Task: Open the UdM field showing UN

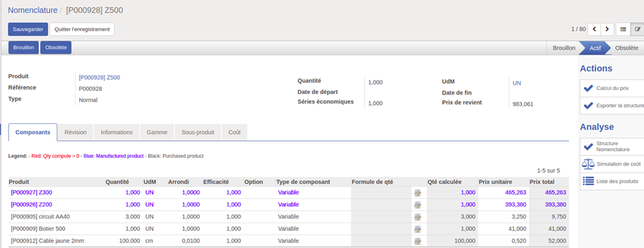Action: pyautogui.click(x=517, y=83)
